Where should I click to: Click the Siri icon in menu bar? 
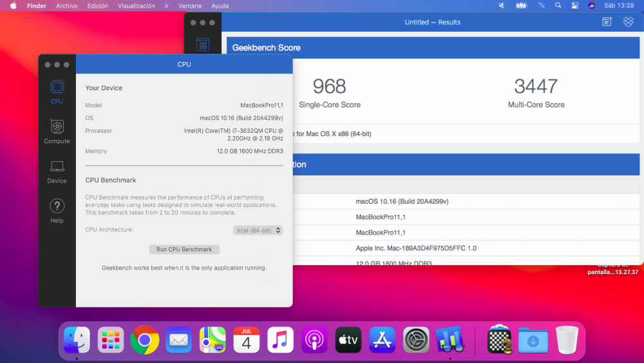(591, 6)
